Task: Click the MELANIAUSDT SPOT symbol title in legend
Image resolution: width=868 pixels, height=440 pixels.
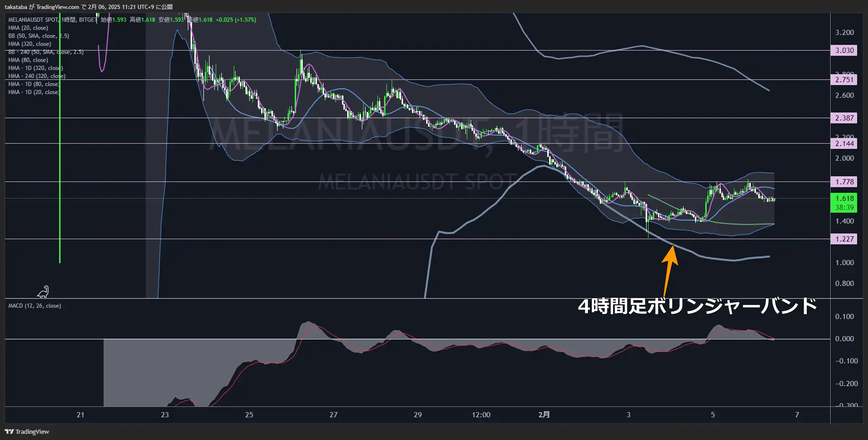Action: (x=33, y=20)
